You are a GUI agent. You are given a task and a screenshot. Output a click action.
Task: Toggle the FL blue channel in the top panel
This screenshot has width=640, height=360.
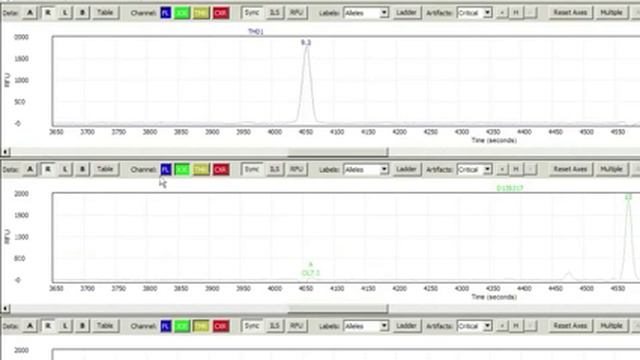pyautogui.click(x=165, y=13)
